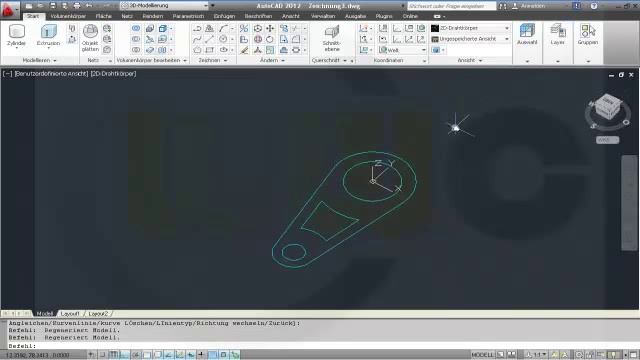Open the Ausgabe ribbon tab
The height and width of the screenshot is (360, 640).
click(x=356, y=16)
